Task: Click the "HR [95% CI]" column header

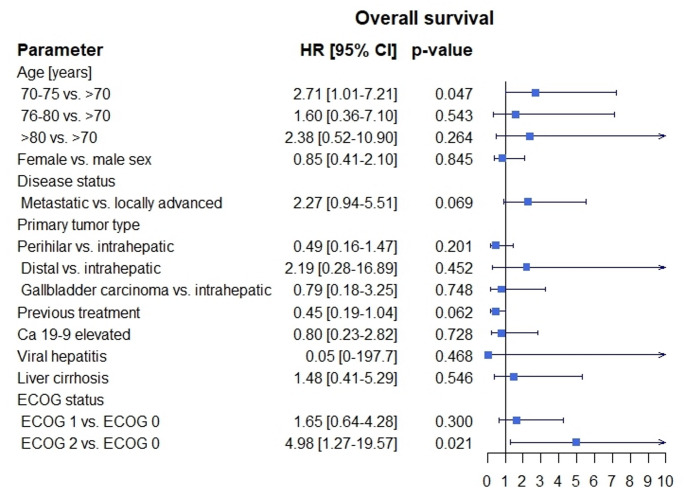Action: [x=344, y=49]
